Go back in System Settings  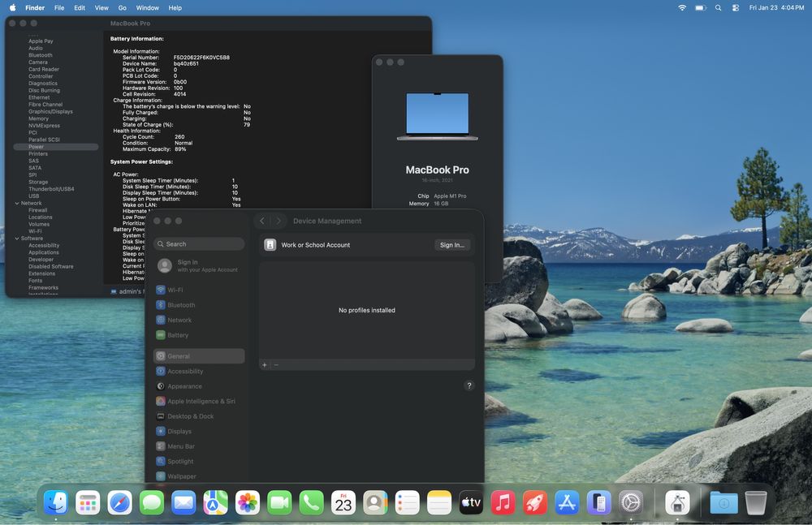pyautogui.click(x=262, y=221)
